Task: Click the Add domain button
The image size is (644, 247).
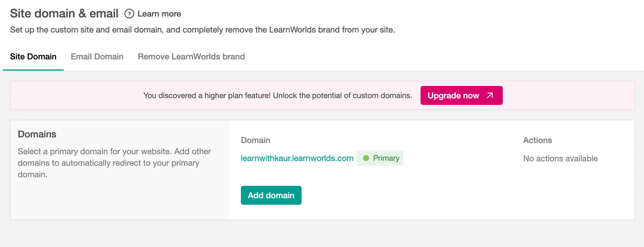Action: pos(271,195)
